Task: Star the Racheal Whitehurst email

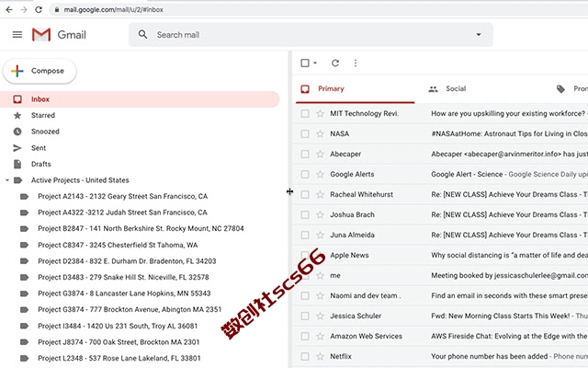Action: 320,194
